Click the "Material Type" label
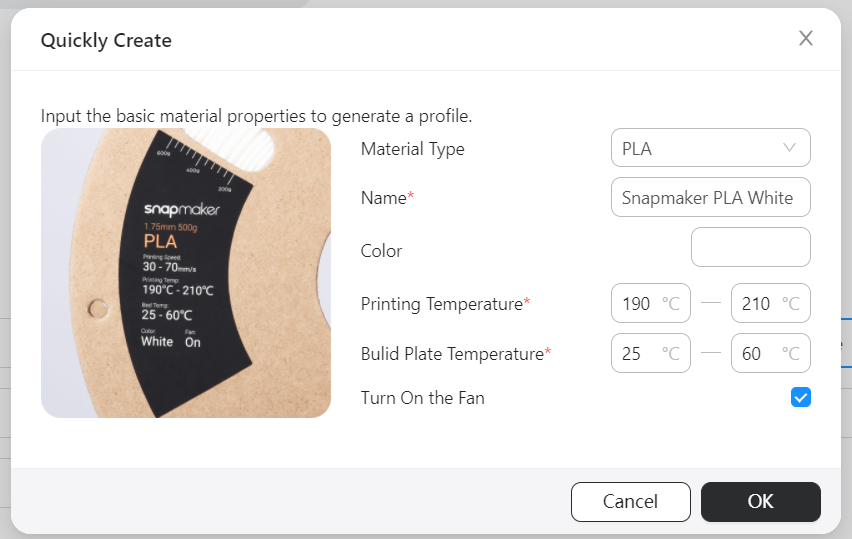This screenshot has height=539, width=852. 412,149
